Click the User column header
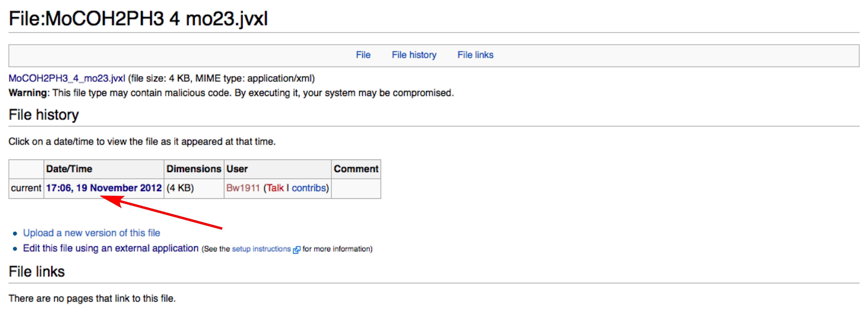Viewport: 868px width, 314px height. pyautogui.click(x=237, y=169)
